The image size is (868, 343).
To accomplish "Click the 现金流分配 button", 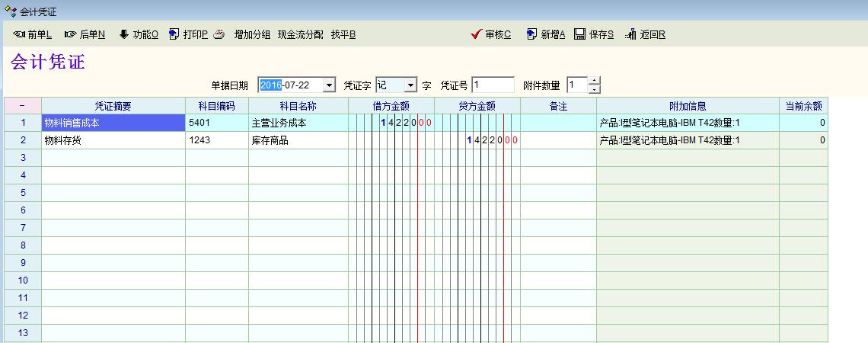I will (300, 34).
